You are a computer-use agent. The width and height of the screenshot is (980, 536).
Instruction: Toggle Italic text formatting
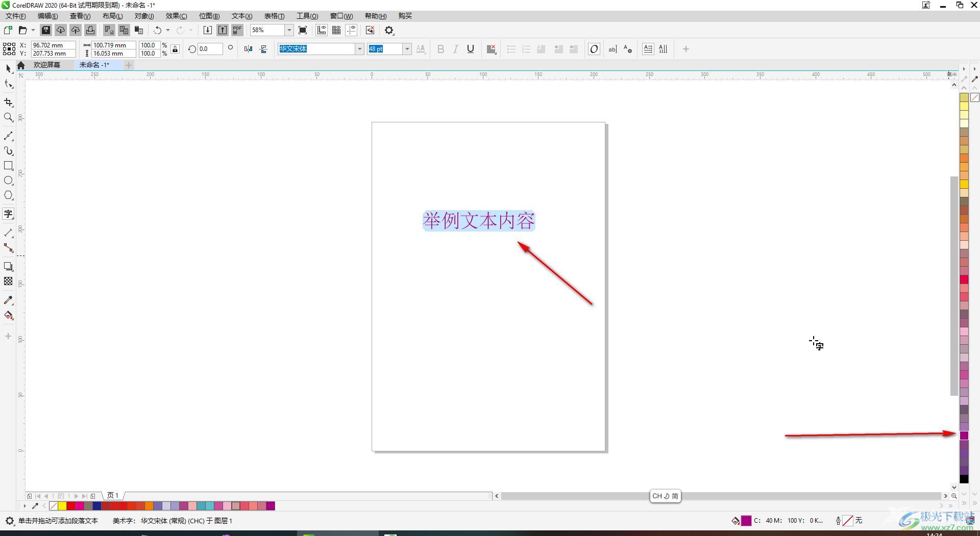[x=456, y=49]
